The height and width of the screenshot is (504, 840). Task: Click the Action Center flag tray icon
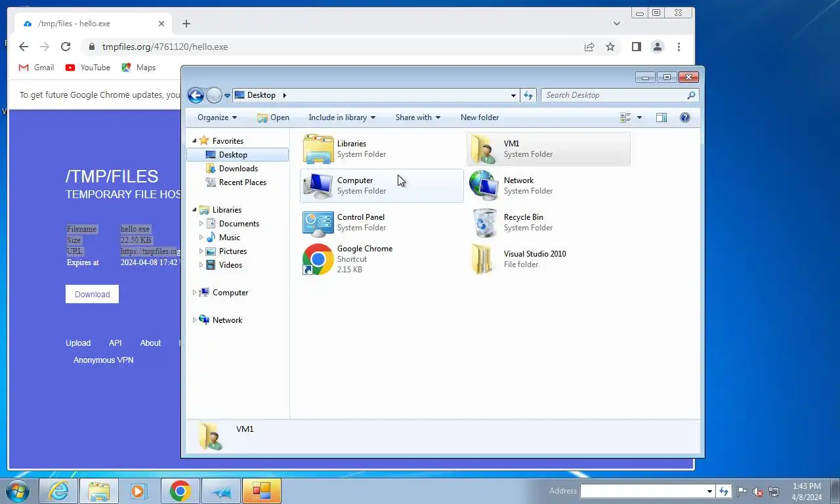click(x=742, y=491)
